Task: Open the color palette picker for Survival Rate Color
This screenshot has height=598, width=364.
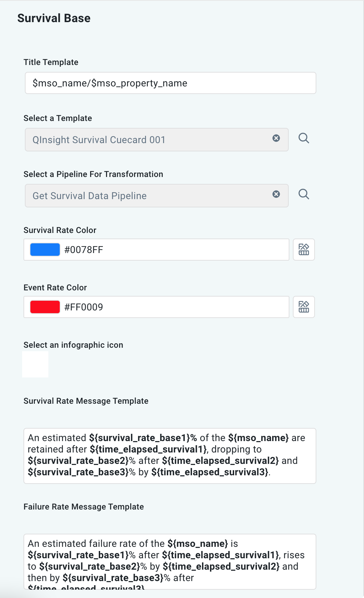Action: point(304,250)
